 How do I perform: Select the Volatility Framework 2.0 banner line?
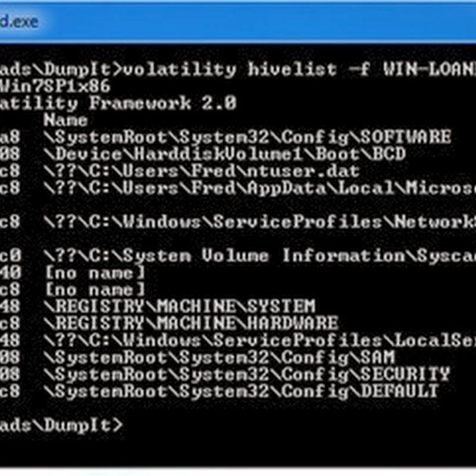(118, 103)
